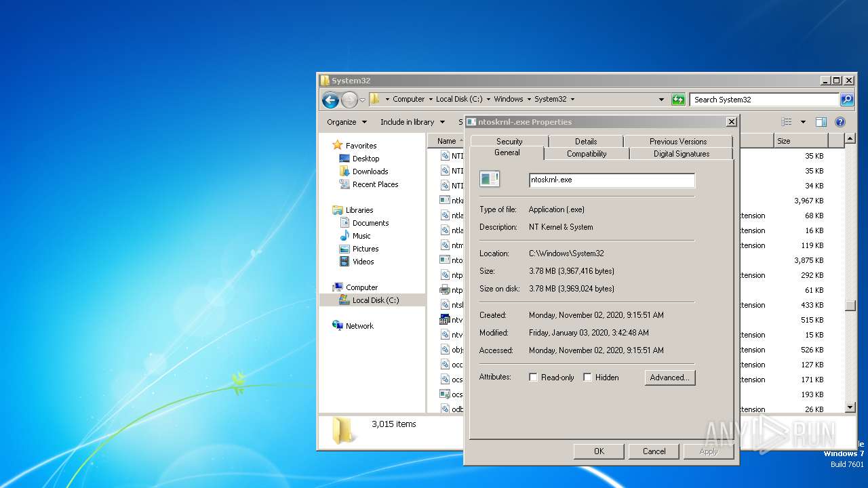Click the System32 window title bar icon
The image size is (868, 488).
[x=325, y=81]
